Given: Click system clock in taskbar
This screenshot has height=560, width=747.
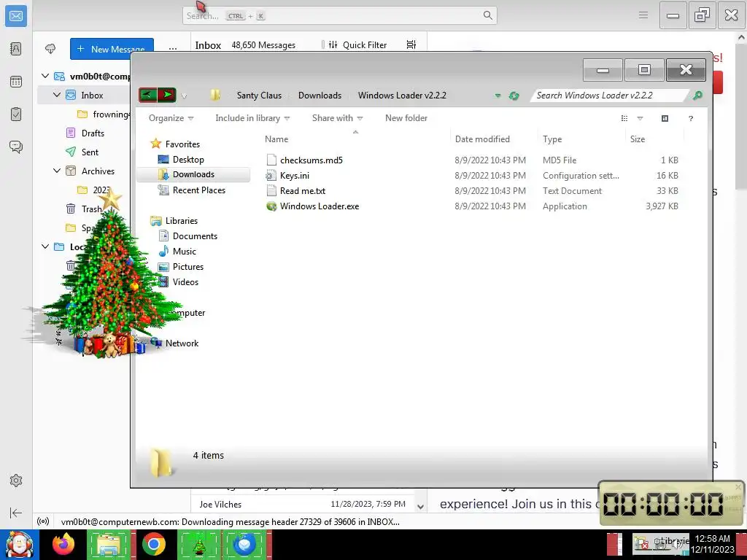Looking at the screenshot, I should [x=712, y=544].
